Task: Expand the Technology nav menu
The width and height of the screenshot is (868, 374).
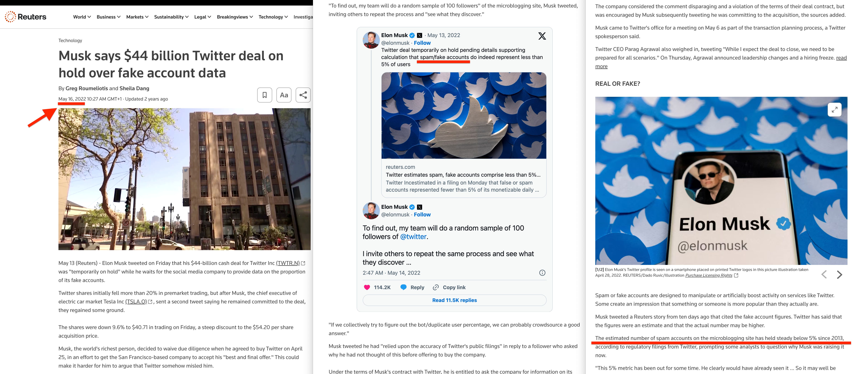Action: (x=273, y=17)
